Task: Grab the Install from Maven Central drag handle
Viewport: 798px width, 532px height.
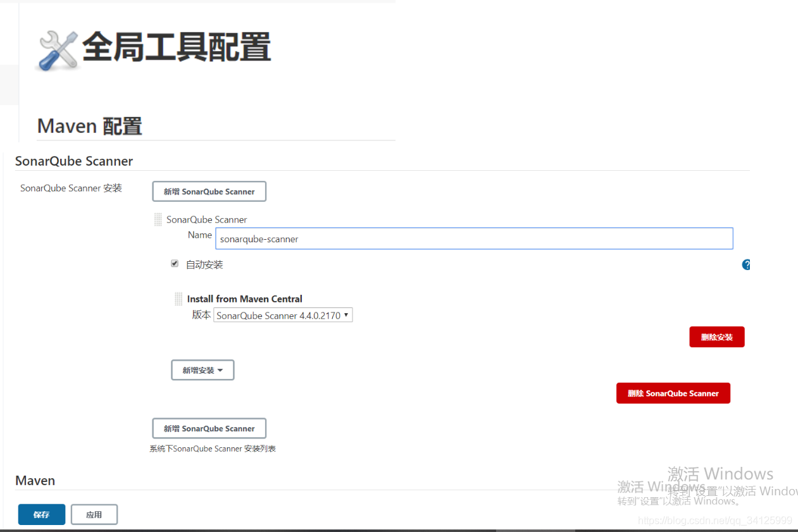Action: (178, 299)
